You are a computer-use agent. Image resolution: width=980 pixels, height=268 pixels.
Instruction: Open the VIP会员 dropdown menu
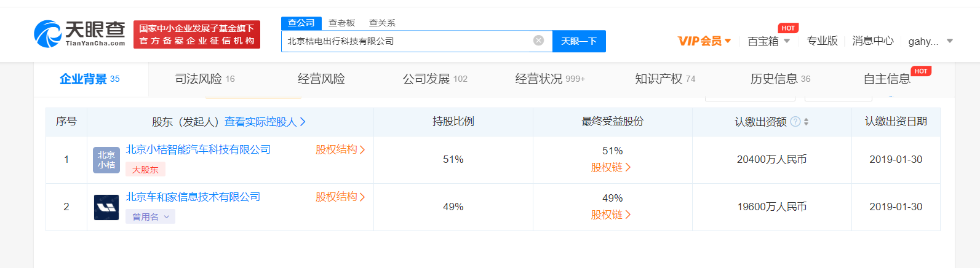point(704,41)
